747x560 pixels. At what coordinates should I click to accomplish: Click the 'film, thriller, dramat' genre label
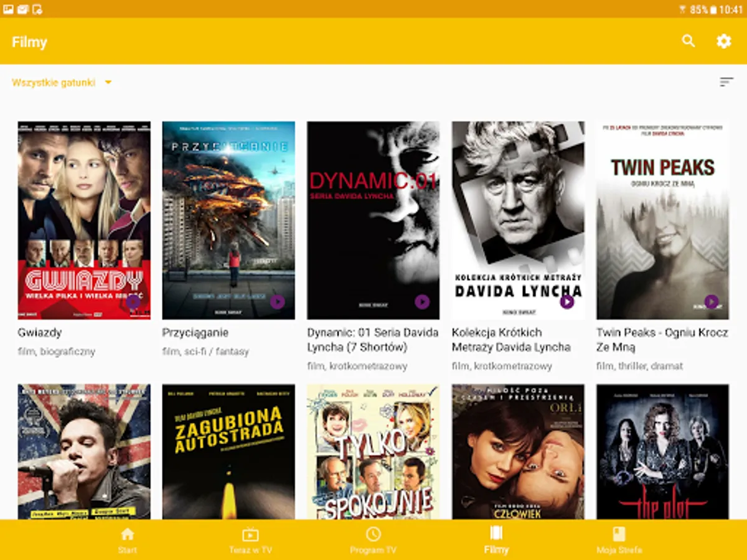coord(639,366)
